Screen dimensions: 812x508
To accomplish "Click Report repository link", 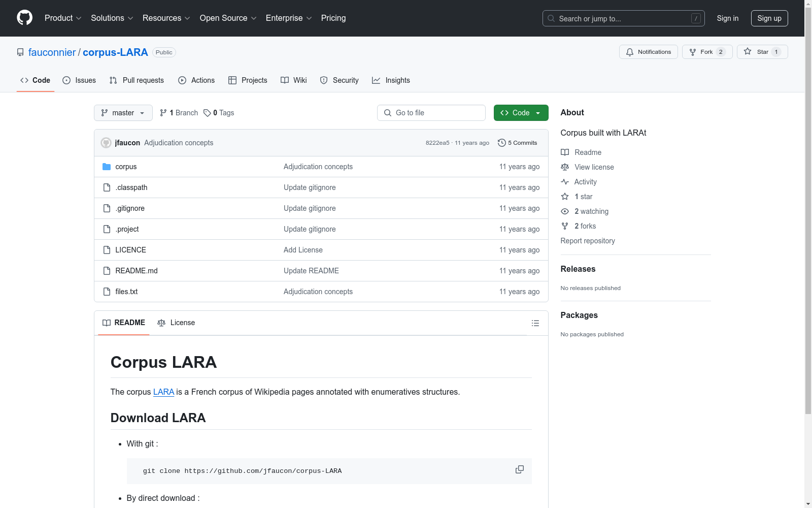I will 588,241.
